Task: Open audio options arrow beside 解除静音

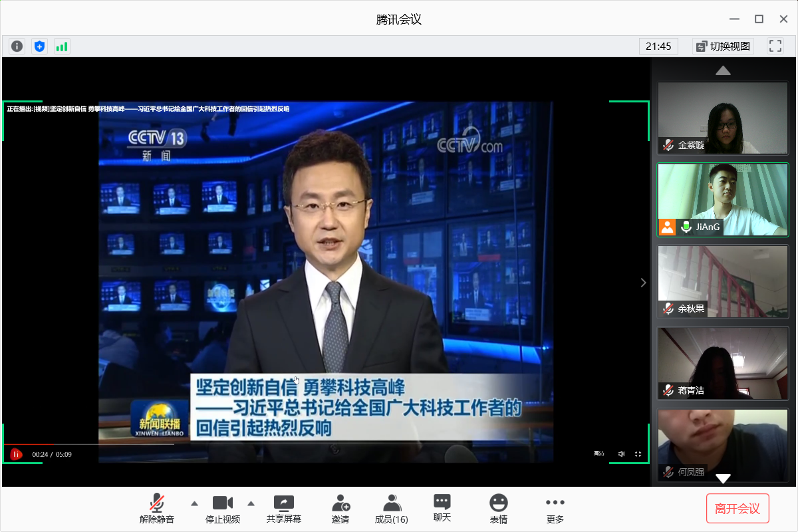Action: pos(194,503)
